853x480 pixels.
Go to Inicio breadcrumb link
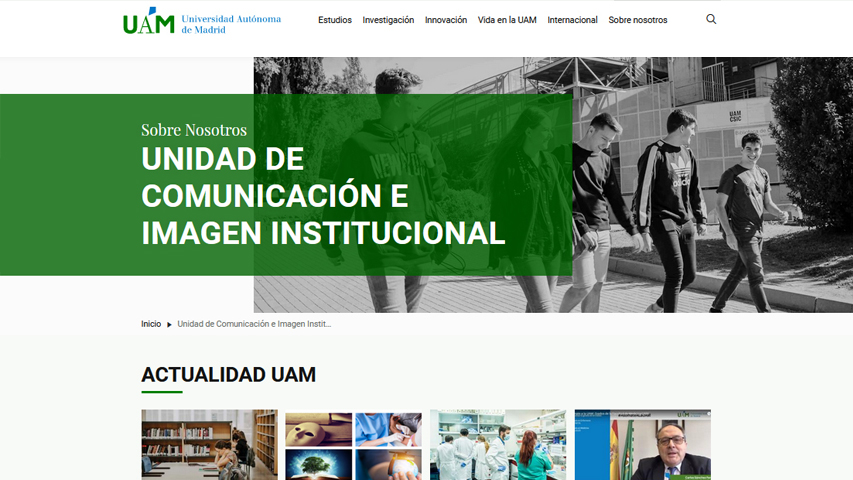point(151,324)
